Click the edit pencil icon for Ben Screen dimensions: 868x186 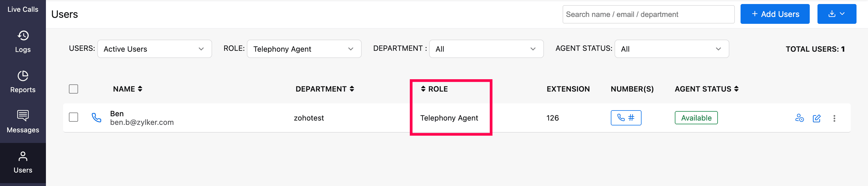coord(816,118)
